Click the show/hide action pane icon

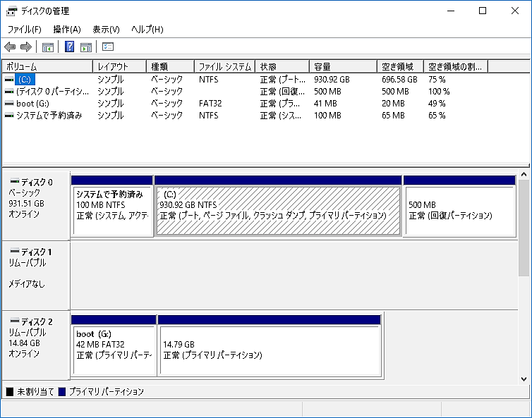tap(86, 47)
